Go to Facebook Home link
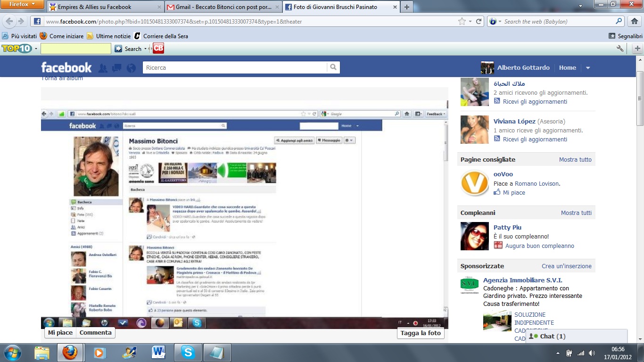 tap(568, 68)
